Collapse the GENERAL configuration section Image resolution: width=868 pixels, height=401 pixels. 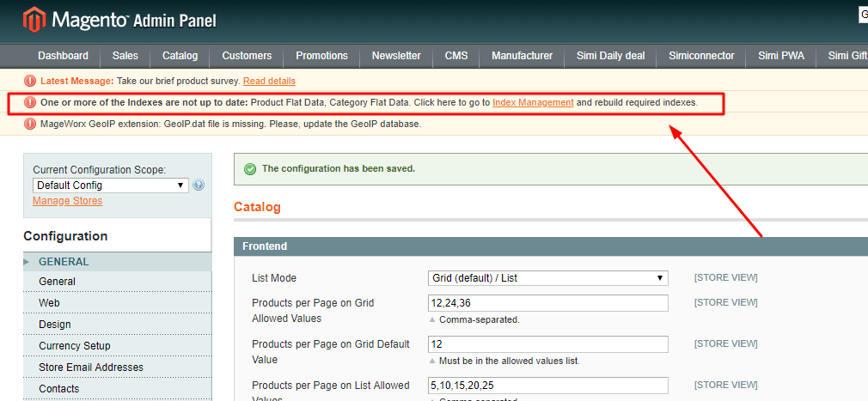tap(118, 262)
